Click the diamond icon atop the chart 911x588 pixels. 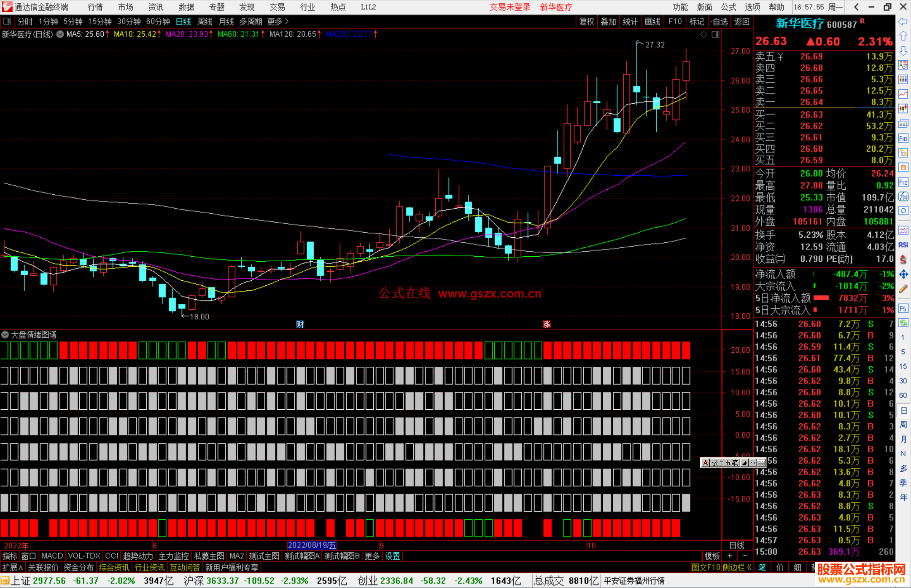(703, 34)
